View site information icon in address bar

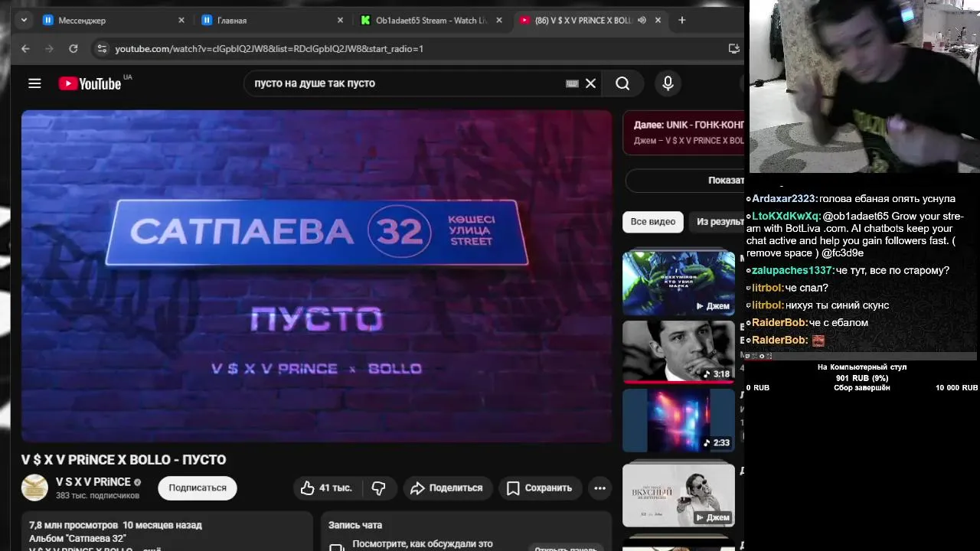click(x=102, y=48)
